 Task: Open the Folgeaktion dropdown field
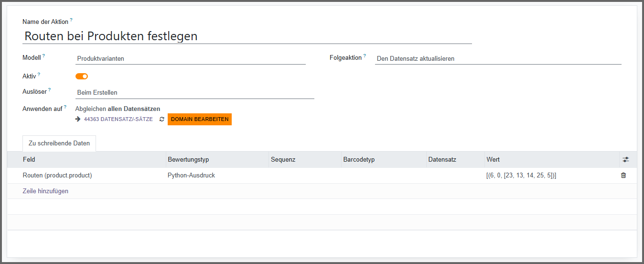click(497, 59)
